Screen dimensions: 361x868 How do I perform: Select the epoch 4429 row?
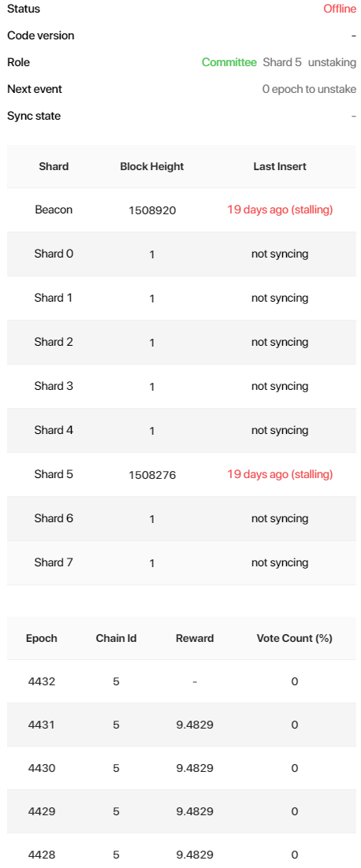181,811
